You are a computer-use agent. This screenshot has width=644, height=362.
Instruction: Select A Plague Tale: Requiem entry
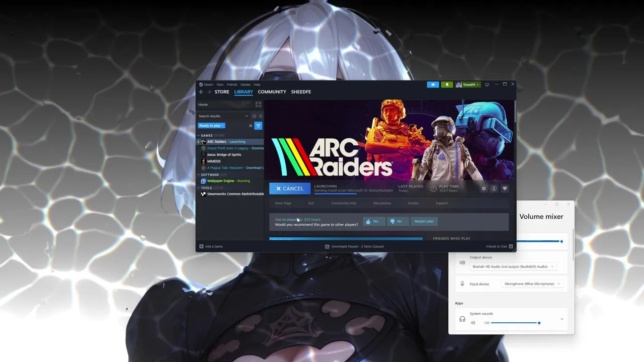point(230,168)
